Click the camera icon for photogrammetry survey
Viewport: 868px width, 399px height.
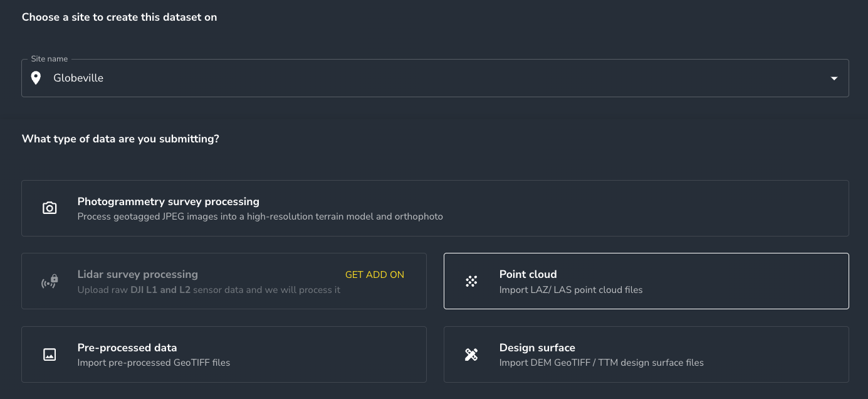[50, 208]
